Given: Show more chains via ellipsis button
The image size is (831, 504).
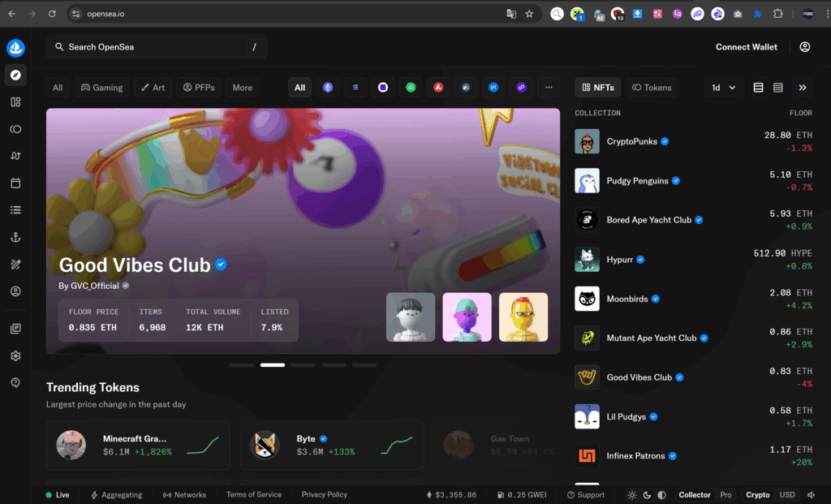Looking at the screenshot, I should coord(549,88).
